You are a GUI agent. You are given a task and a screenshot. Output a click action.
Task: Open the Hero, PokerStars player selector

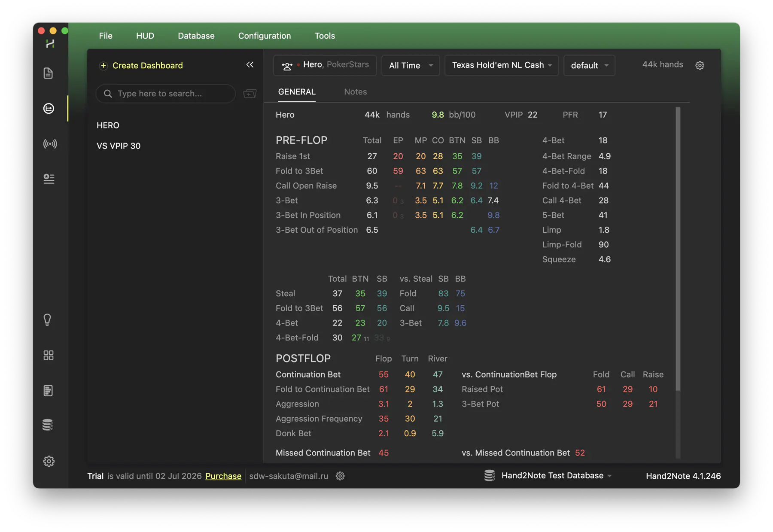tap(325, 65)
